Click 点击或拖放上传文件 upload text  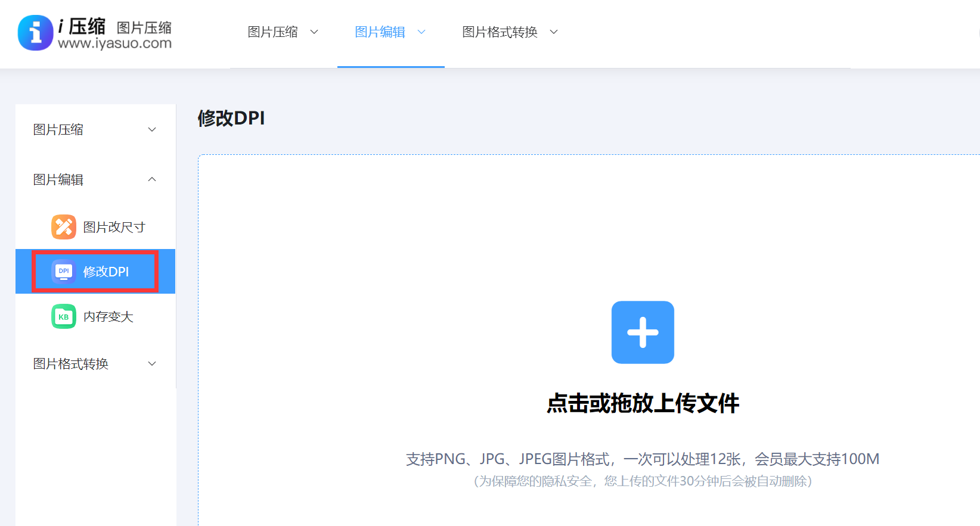click(x=643, y=403)
